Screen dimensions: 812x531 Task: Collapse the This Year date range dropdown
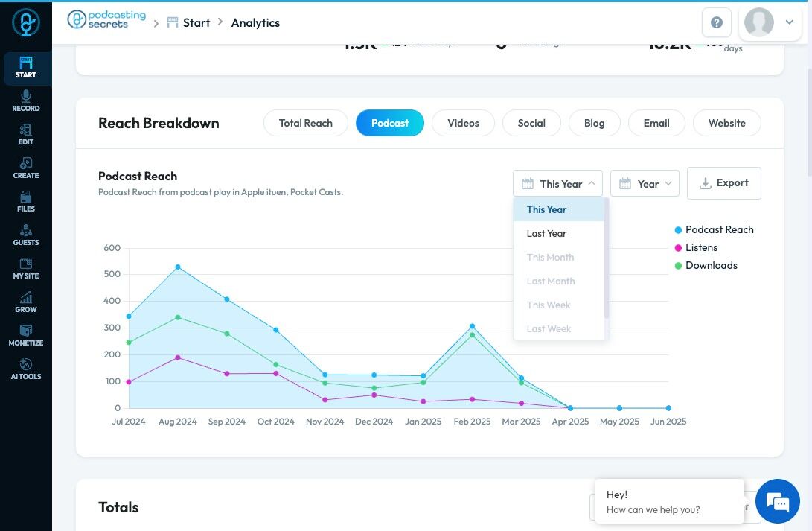(557, 183)
